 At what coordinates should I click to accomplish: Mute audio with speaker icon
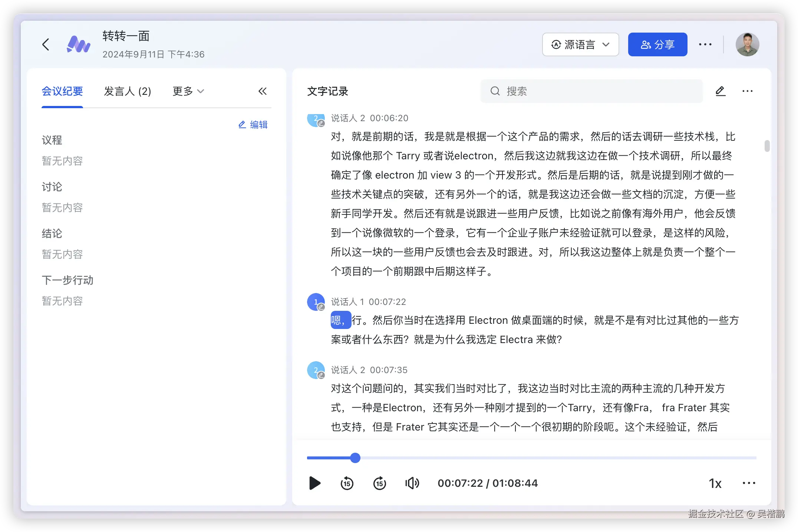pos(412,483)
